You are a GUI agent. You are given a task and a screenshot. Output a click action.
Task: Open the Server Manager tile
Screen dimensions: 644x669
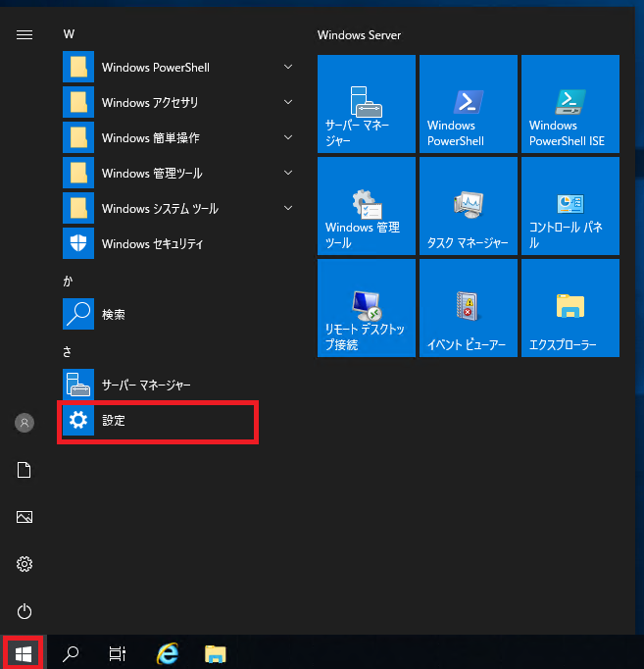(x=367, y=104)
